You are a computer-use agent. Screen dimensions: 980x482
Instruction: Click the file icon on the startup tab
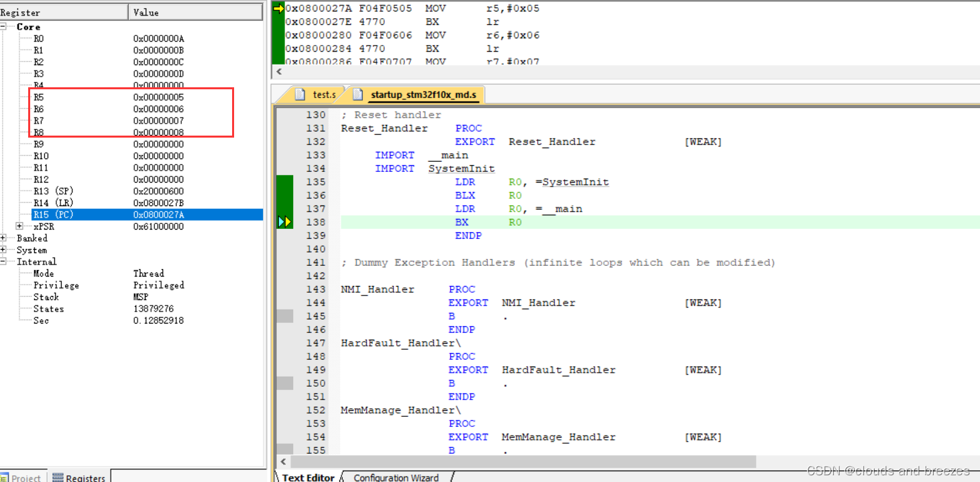357,95
